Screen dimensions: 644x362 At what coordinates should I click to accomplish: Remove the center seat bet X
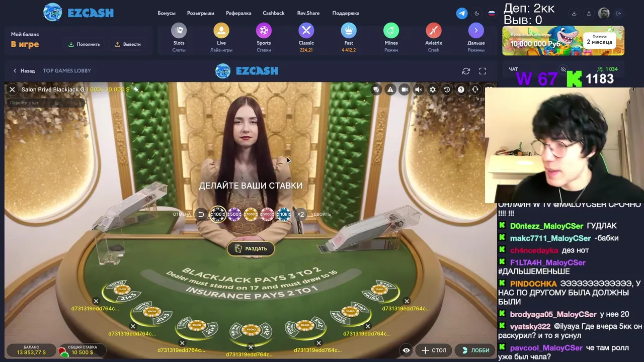click(251, 347)
